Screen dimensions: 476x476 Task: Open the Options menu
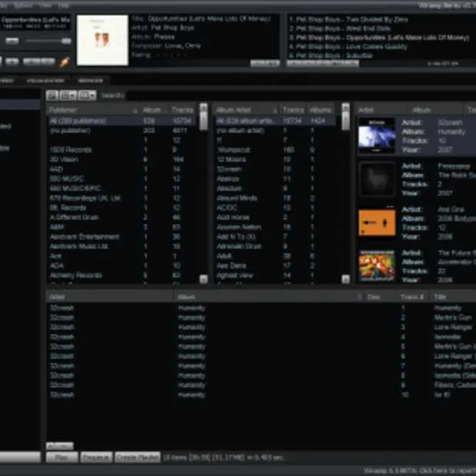coord(23,5)
